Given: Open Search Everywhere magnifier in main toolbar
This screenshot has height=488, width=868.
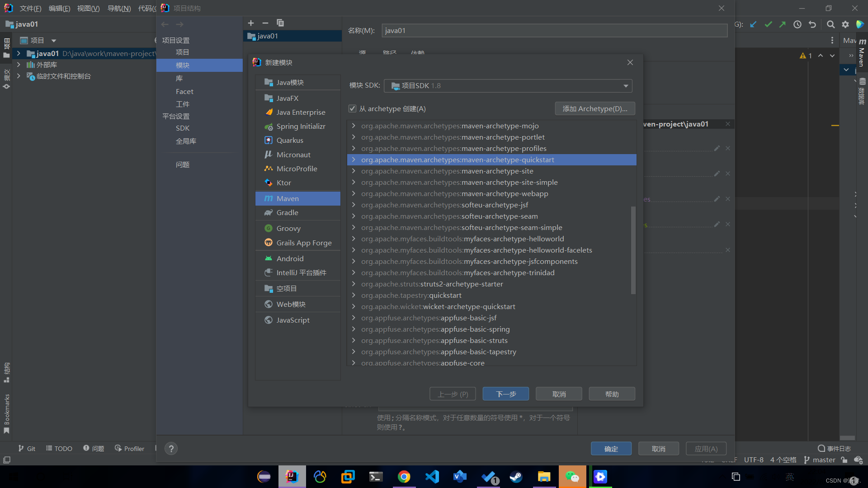Looking at the screenshot, I should [830, 24].
